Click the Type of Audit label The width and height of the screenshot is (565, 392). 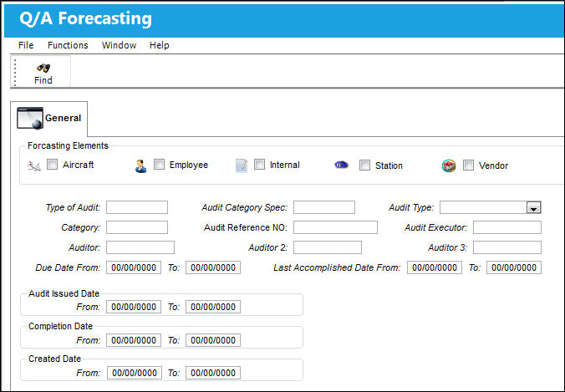click(74, 207)
